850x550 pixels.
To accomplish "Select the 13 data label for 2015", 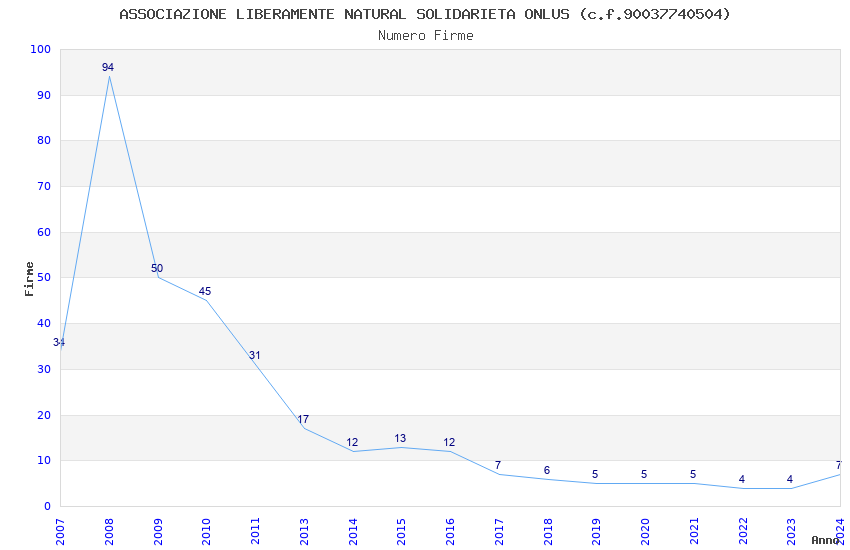I will pyautogui.click(x=400, y=438).
